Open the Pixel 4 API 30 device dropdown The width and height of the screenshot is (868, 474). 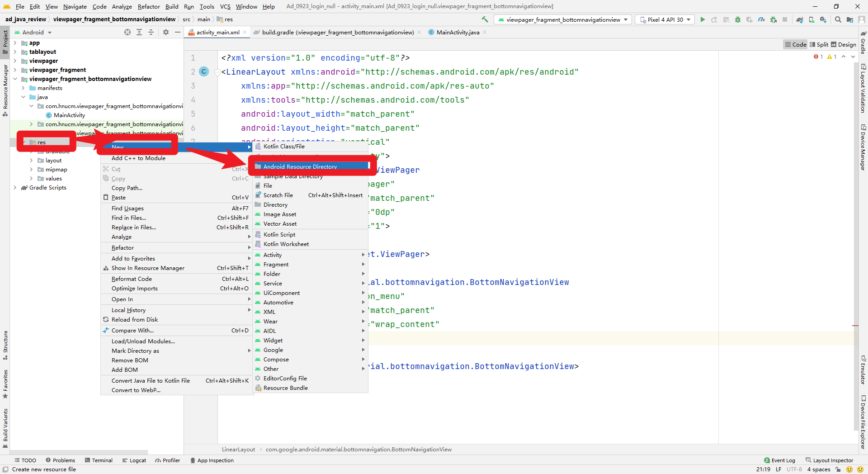pos(665,19)
